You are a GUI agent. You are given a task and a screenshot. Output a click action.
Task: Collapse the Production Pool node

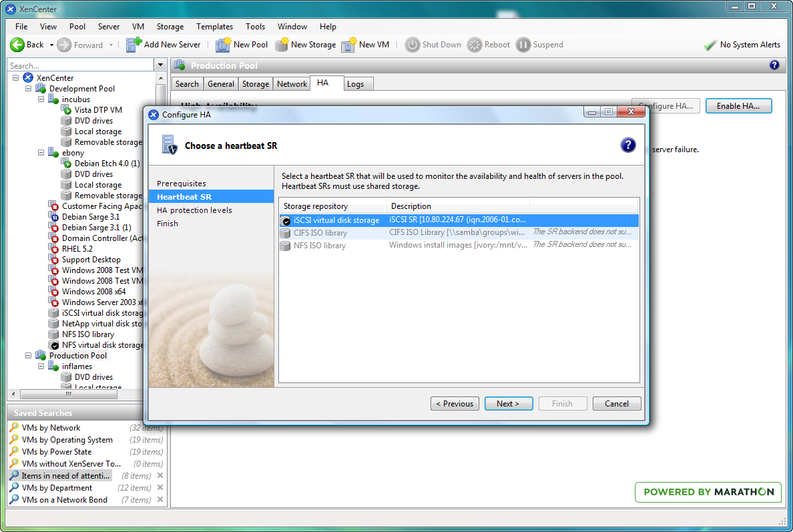pos(28,356)
